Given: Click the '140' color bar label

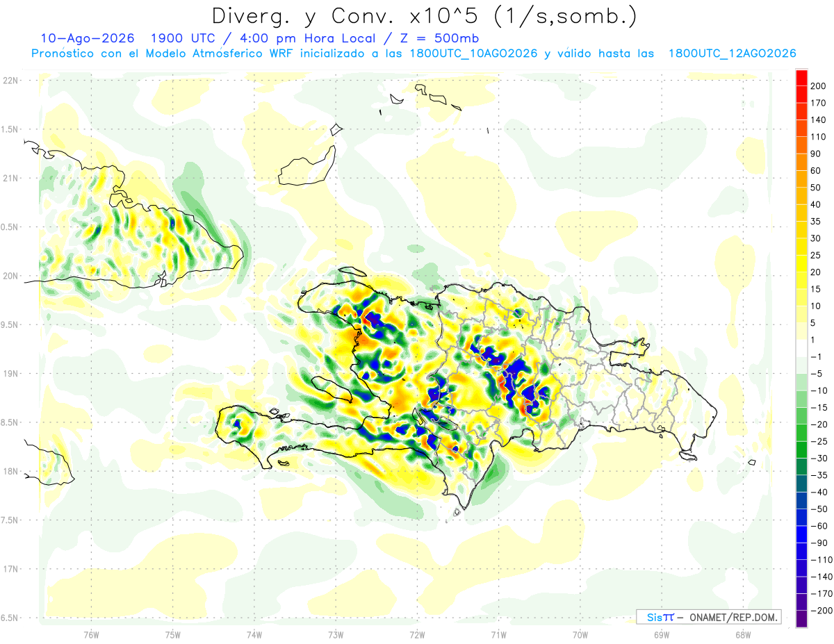Looking at the screenshot, I should click(x=818, y=119).
